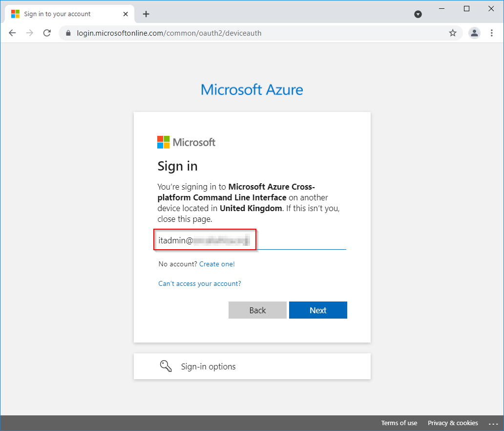The width and height of the screenshot is (504, 431).
Task: Maximize the browser window
Action: click(x=467, y=9)
